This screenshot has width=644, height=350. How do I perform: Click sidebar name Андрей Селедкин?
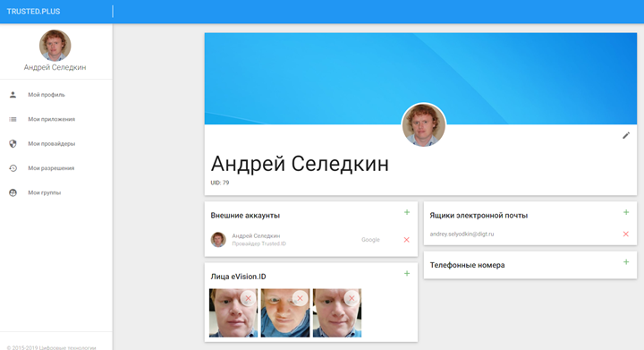click(x=55, y=67)
